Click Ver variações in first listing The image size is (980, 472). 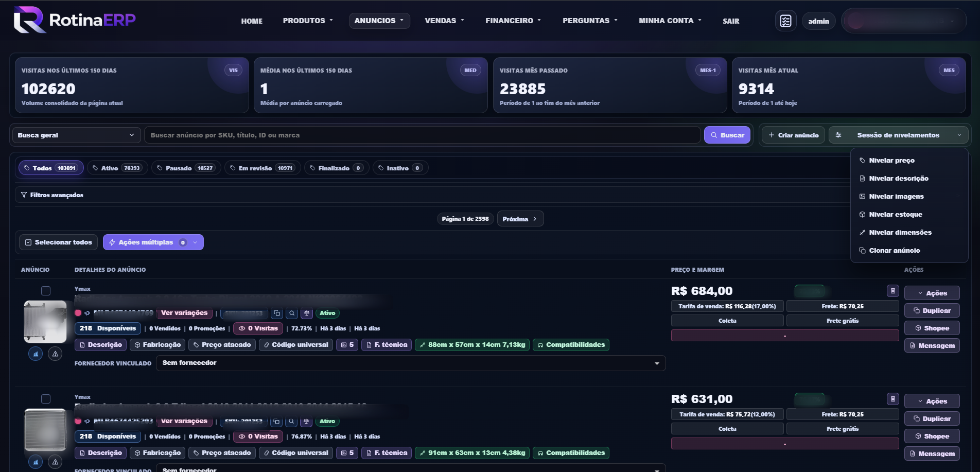coord(184,313)
